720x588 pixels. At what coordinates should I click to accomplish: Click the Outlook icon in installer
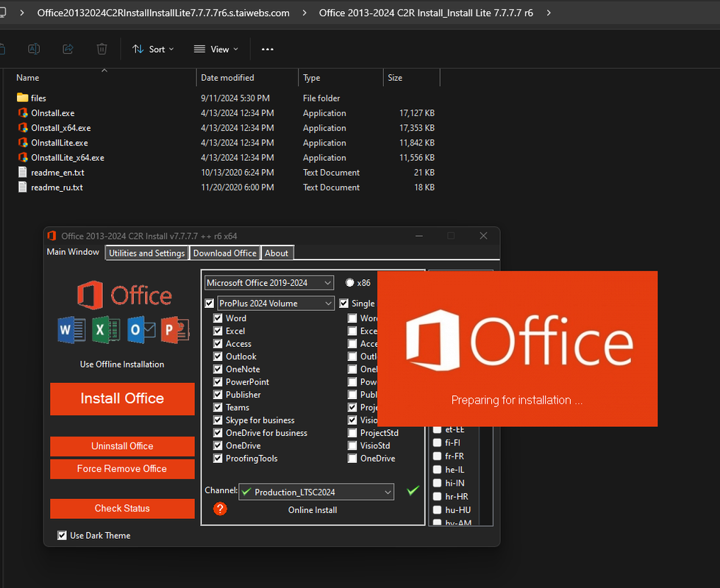pos(141,329)
